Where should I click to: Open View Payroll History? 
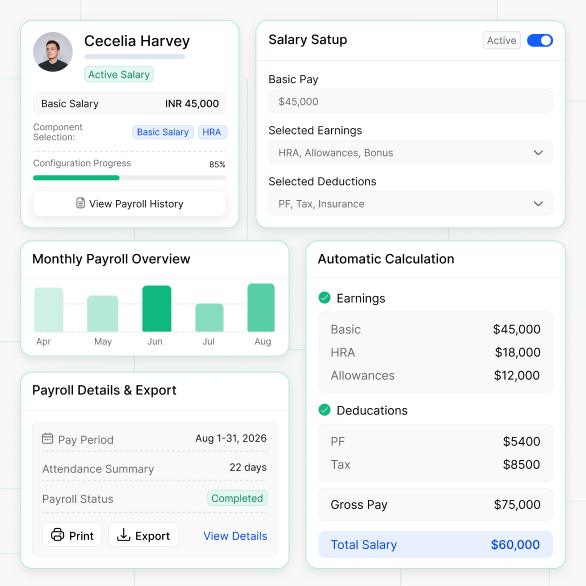point(130,203)
